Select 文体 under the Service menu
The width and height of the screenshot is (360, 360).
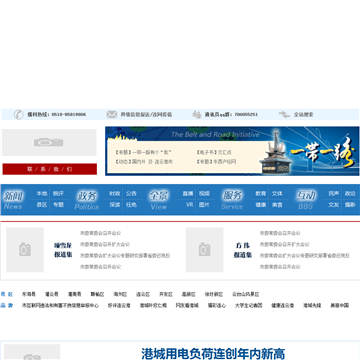[277, 194]
